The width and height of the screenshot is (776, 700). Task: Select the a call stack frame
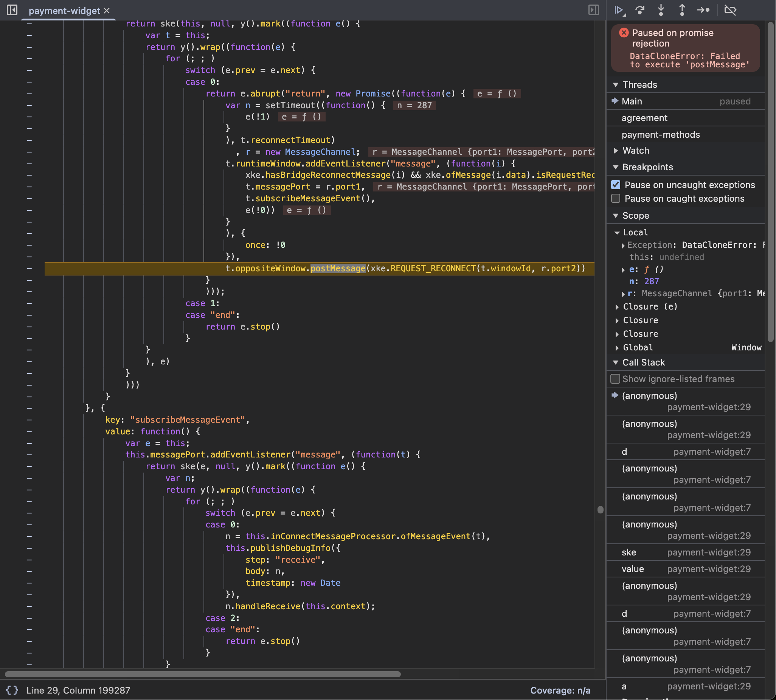[685, 686]
